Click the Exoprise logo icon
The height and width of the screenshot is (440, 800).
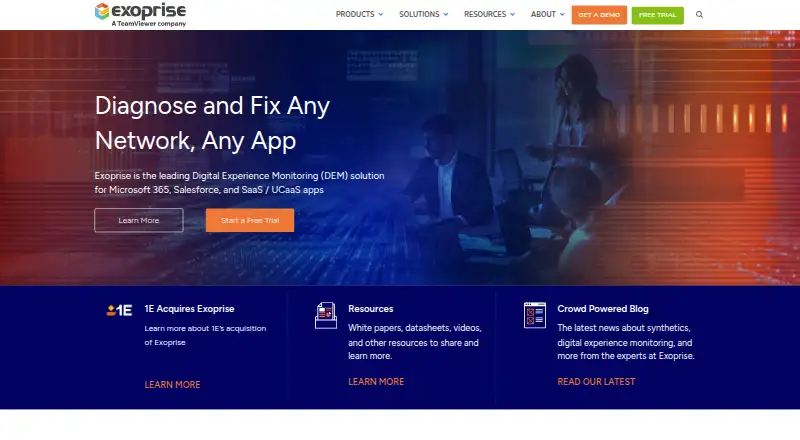(102, 11)
